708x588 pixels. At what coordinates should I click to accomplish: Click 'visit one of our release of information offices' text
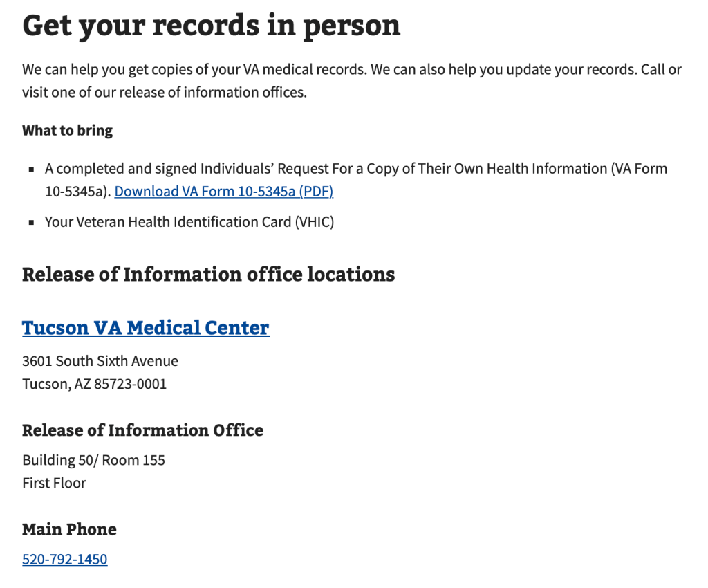tap(164, 92)
